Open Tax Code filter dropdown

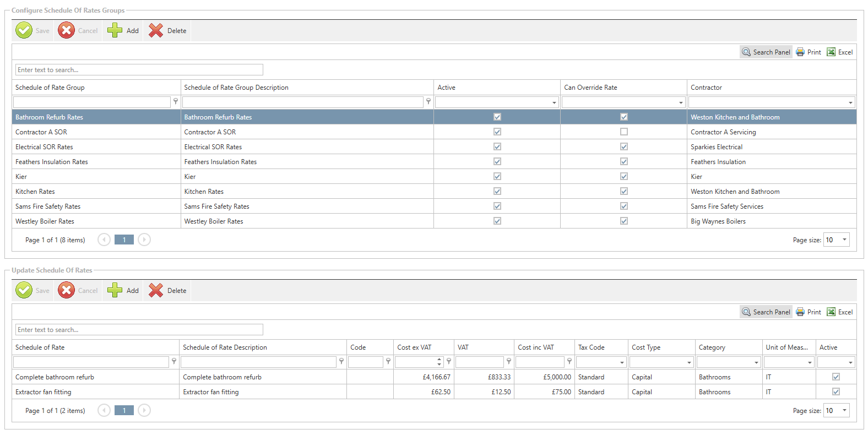coord(622,362)
